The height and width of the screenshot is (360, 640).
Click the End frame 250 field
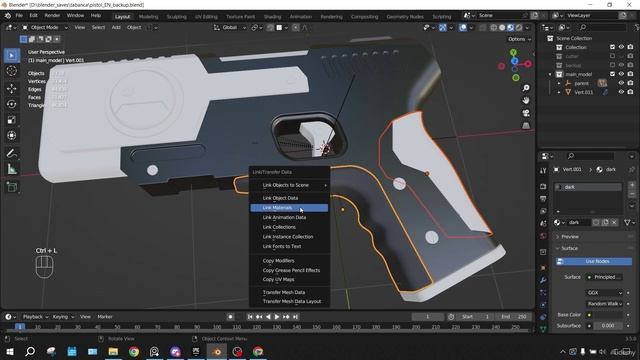513,317
